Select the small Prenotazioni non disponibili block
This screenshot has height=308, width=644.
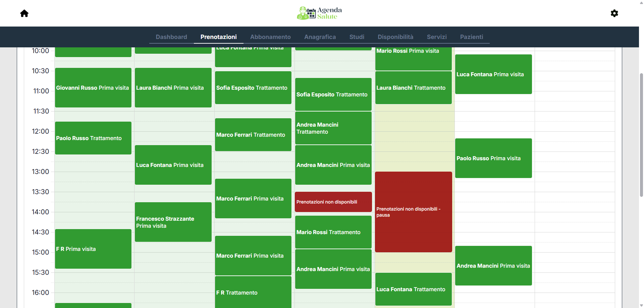[x=333, y=202]
